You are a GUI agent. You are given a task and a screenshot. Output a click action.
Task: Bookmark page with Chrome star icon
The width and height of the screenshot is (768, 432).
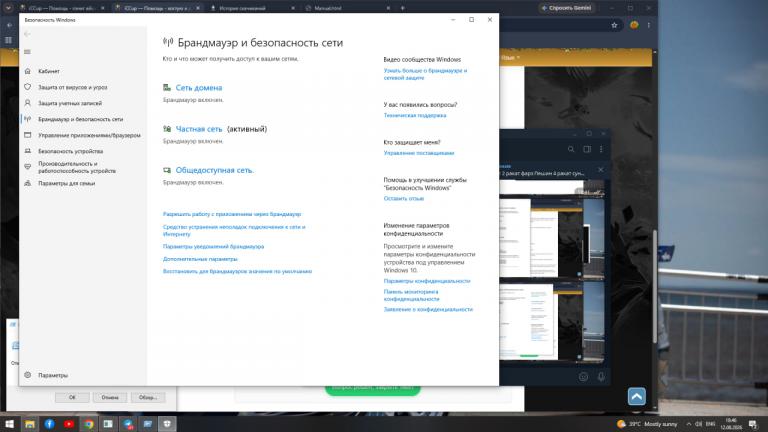[614, 25]
